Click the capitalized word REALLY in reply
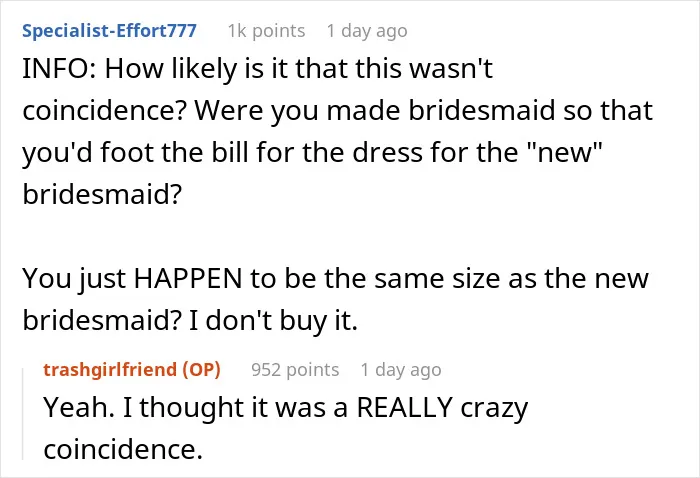Screen dimensions: 700x478 pyautogui.click(x=405, y=407)
